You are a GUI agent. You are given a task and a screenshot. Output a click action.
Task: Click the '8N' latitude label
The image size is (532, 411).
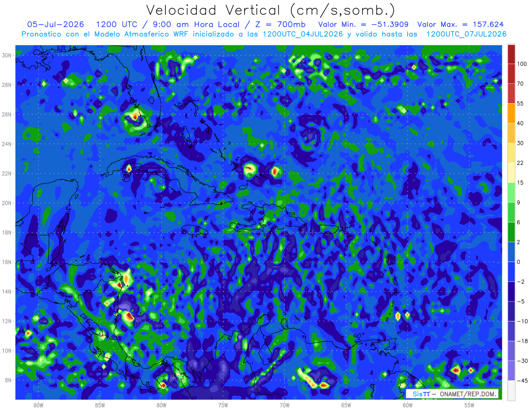9,380
